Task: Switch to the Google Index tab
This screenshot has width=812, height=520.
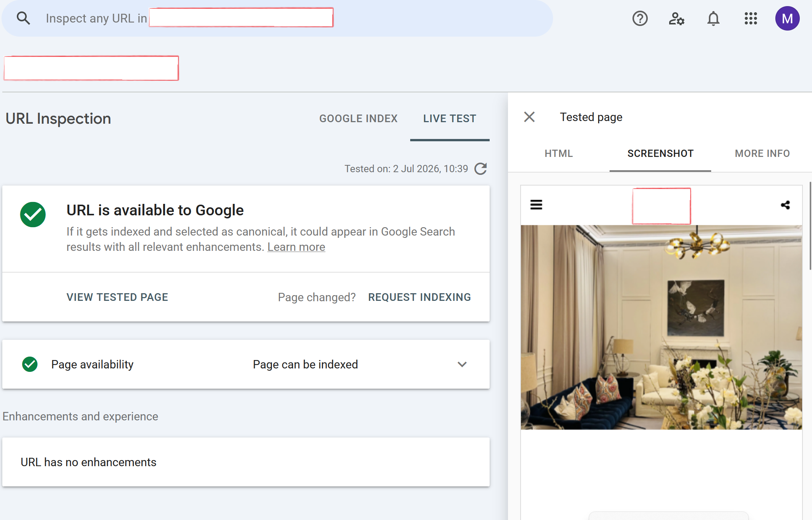Action: point(358,118)
